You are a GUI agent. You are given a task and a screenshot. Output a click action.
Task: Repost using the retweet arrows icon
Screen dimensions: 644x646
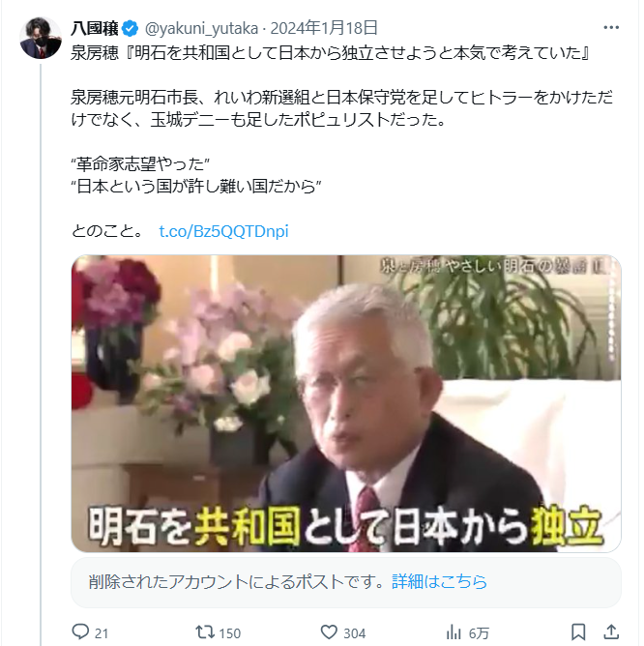coord(204,631)
